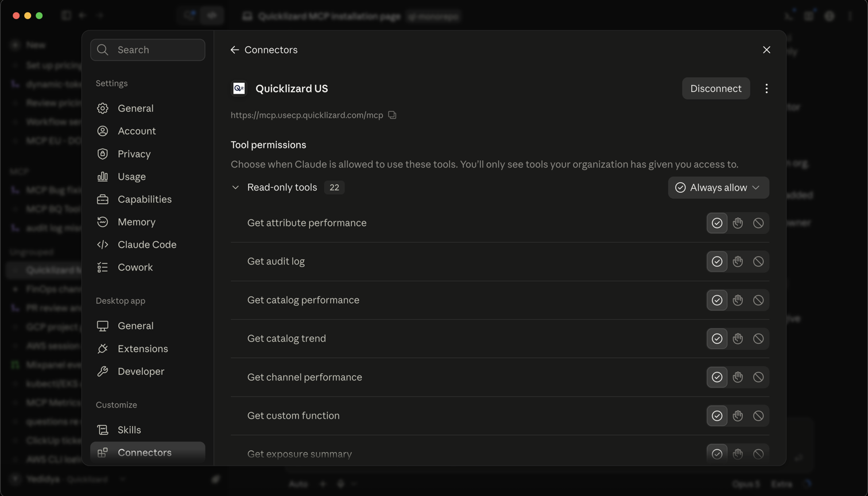Block the Get catalog performance tool
This screenshot has width=868, height=496.
(x=758, y=300)
